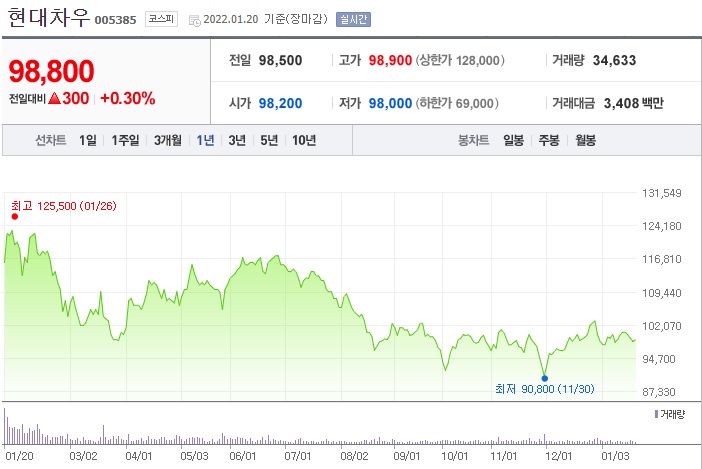
Task: Click the 87,330 y-axis label
Action: [x=659, y=392]
